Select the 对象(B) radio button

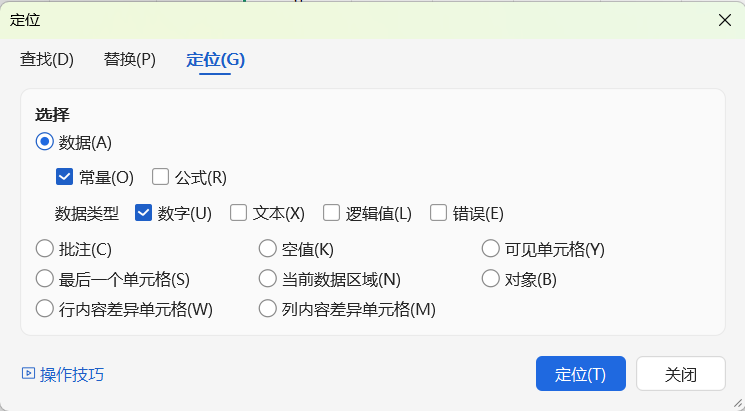(491, 278)
